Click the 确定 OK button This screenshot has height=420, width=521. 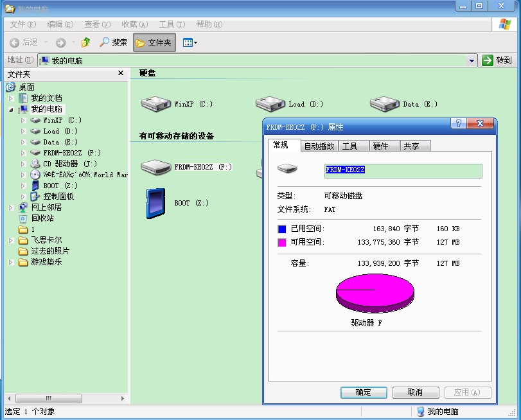click(x=364, y=392)
